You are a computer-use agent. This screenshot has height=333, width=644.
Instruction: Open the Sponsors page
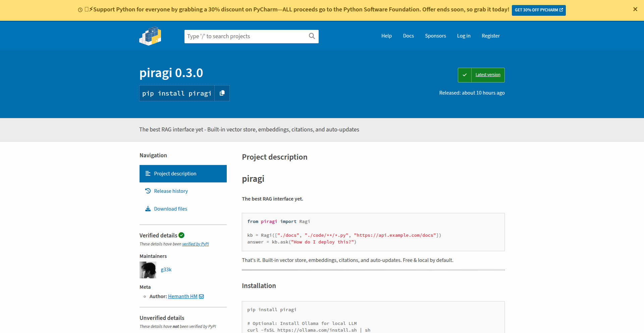point(435,36)
